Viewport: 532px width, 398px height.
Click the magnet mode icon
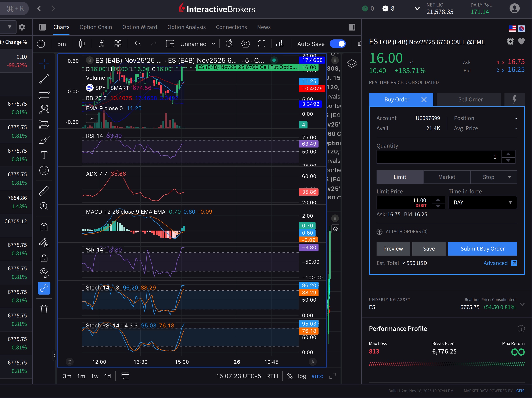point(44,227)
